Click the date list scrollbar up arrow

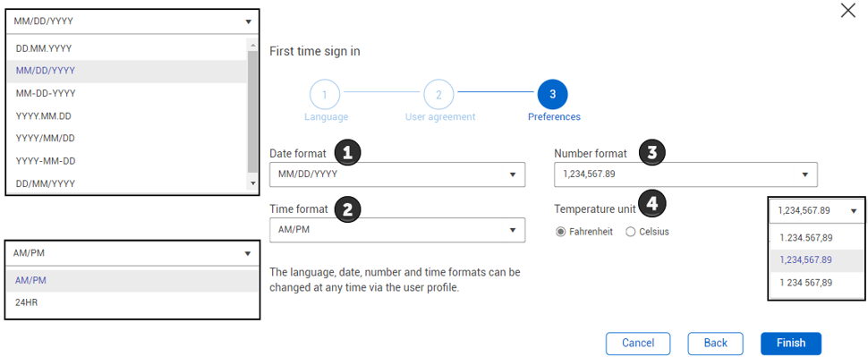(252, 45)
